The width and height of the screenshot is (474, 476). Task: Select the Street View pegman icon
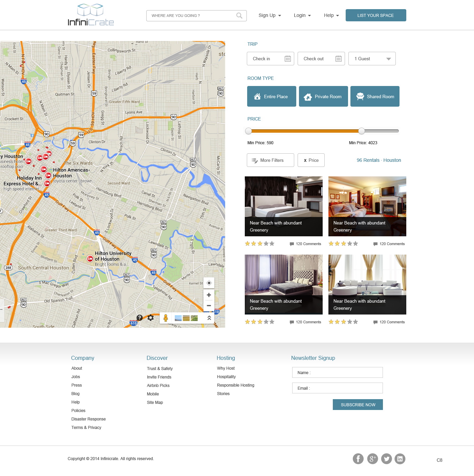tap(166, 318)
